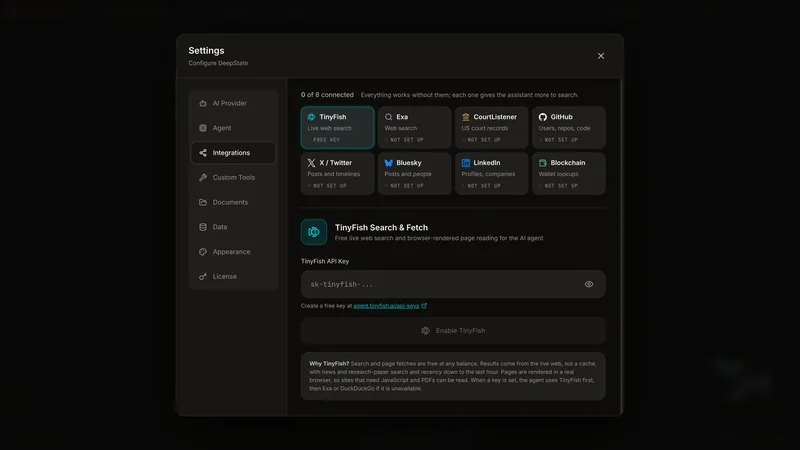Open the Documents section
800x450 pixels.
233,202
